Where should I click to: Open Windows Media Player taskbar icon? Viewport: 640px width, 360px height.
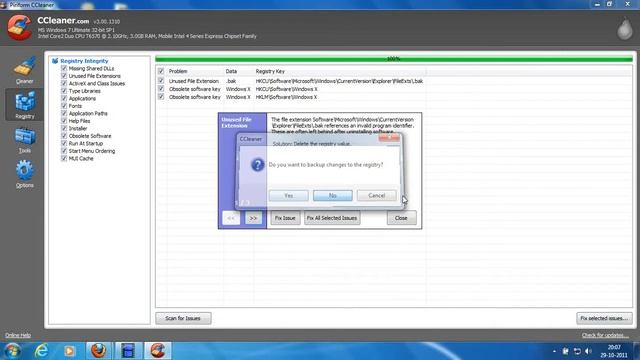(69, 351)
